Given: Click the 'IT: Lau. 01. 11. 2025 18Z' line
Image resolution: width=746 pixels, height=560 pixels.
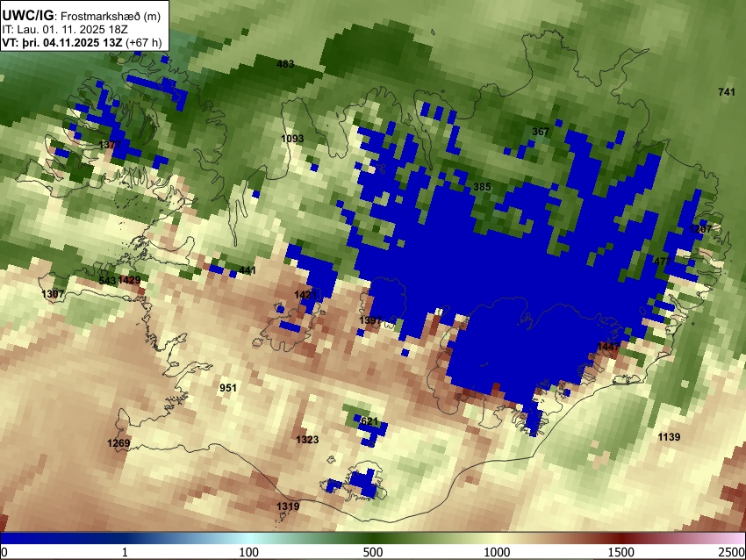Looking at the screenshot, I should [x=65, y=30].
